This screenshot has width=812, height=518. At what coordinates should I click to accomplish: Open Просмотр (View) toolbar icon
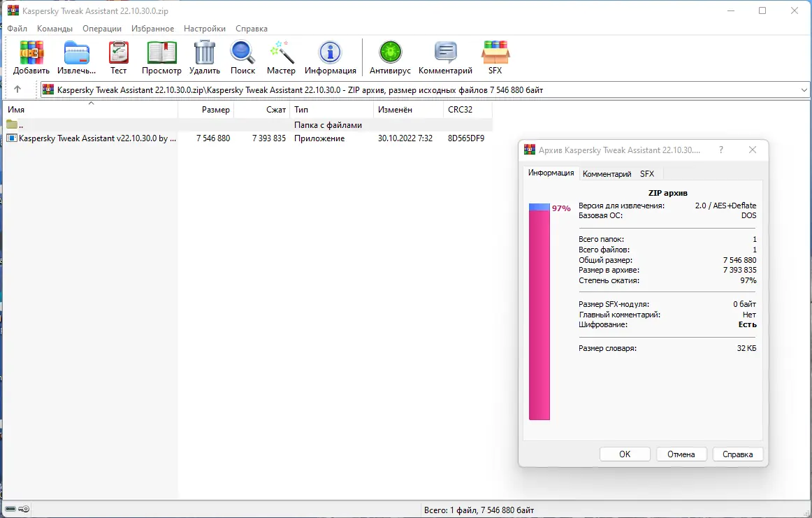point(161,52)
